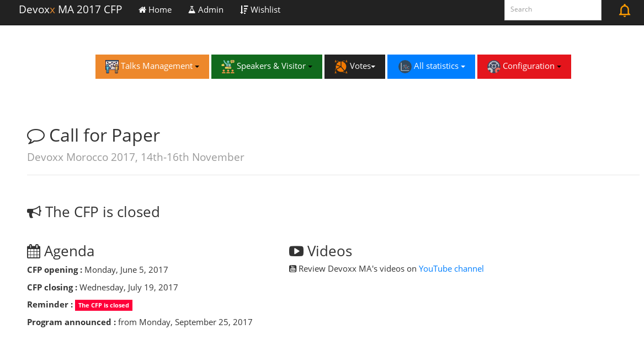Open Wishlist from the navbar
This screenshot has width=644, height=340.
(x=260, y=10)
